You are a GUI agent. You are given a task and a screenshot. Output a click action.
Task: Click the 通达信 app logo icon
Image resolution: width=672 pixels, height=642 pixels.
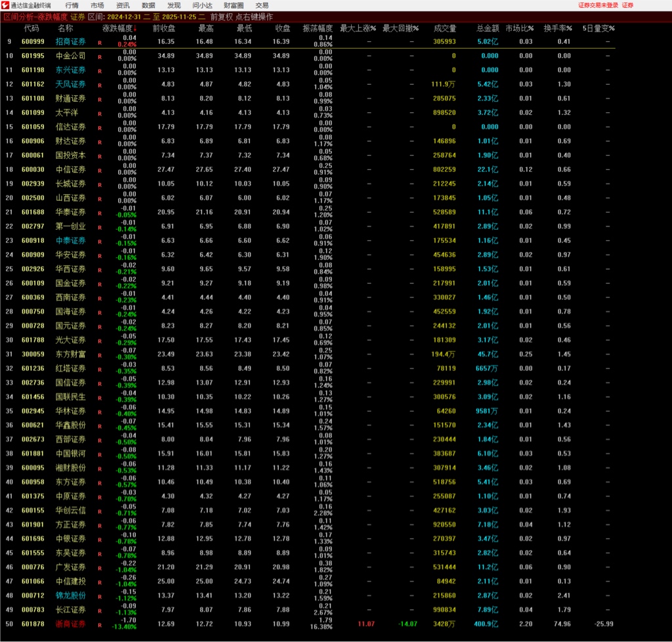tap(5, 5)
